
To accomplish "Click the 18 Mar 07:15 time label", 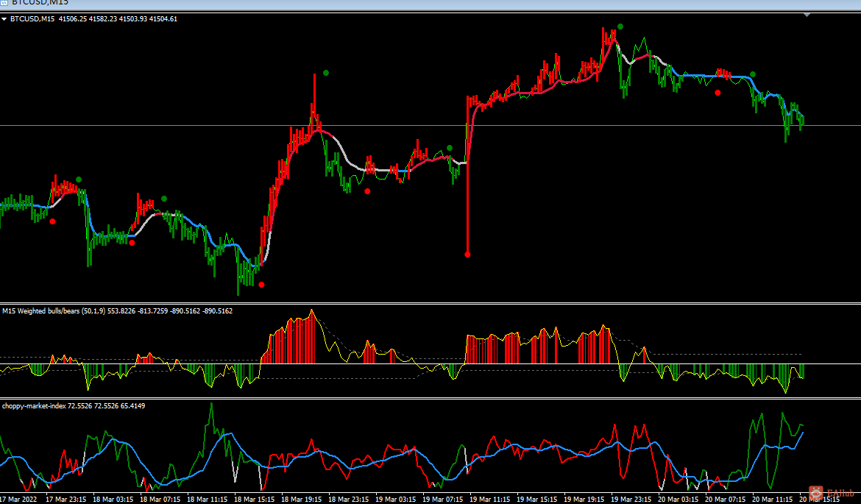I will [160, 499].
